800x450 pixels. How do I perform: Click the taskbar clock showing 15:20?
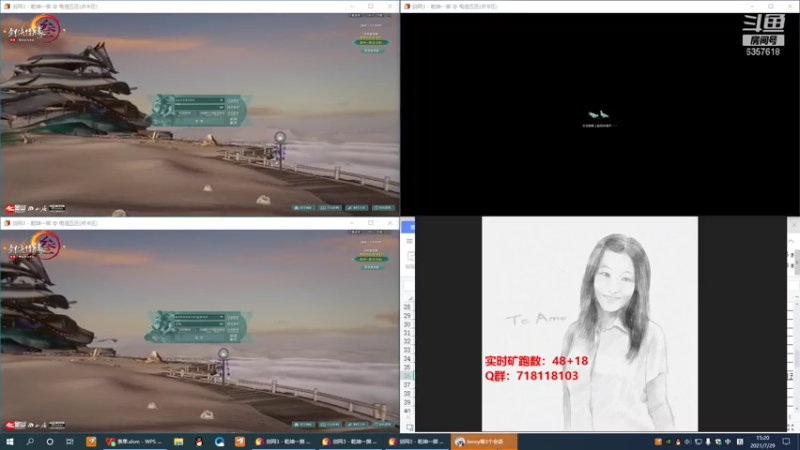point(763,441)
